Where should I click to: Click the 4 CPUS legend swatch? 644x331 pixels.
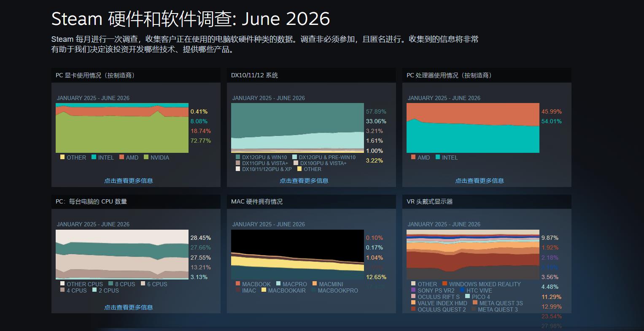click(x=62, y=290)
